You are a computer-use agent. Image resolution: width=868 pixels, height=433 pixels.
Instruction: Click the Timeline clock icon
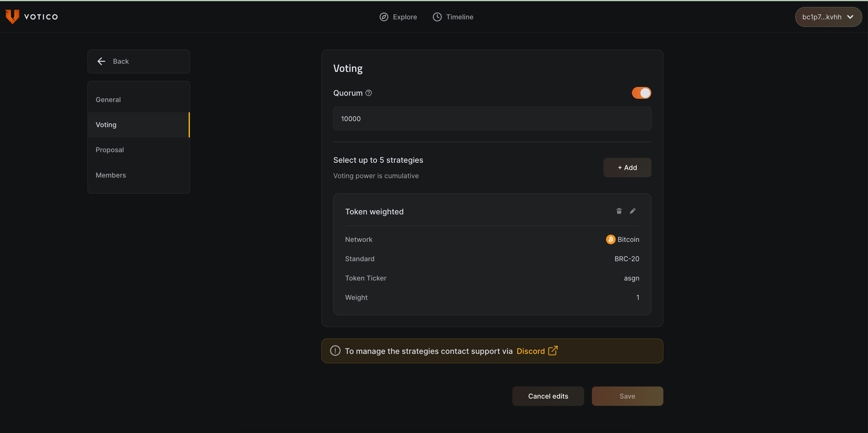[x=437, y=17]
